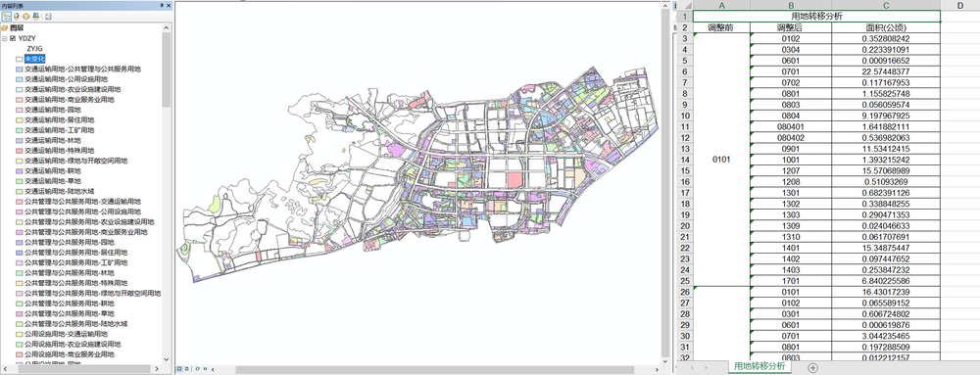Switch to List By Source view
This screenshot has width=980, height=375.
pos(17,17)
